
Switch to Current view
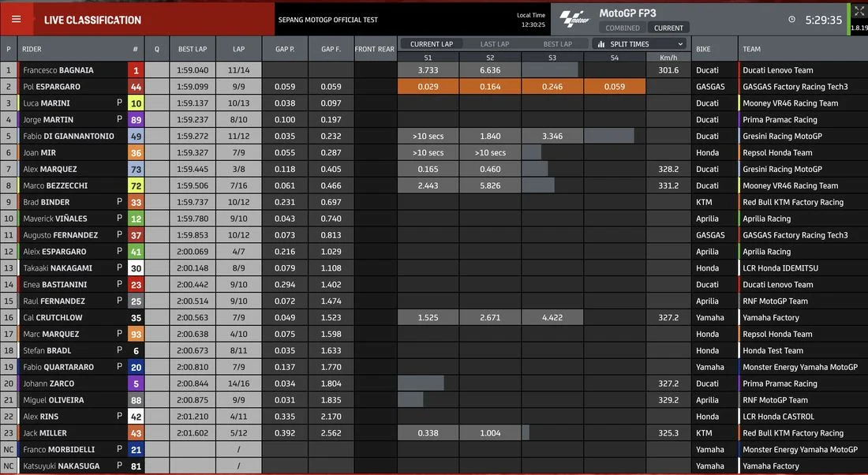pyautogui.click(x=668, y=28)
